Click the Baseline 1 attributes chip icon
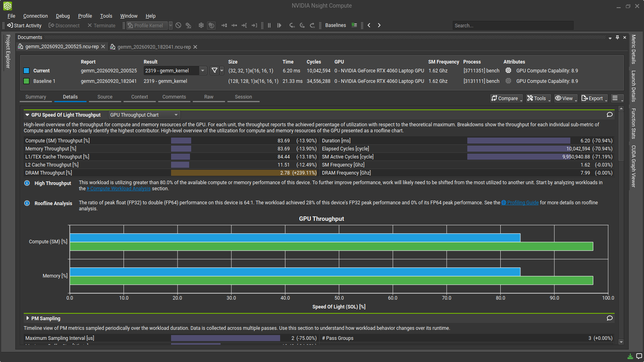The height and width of the screenshot is (362, 644). [508, 81]
